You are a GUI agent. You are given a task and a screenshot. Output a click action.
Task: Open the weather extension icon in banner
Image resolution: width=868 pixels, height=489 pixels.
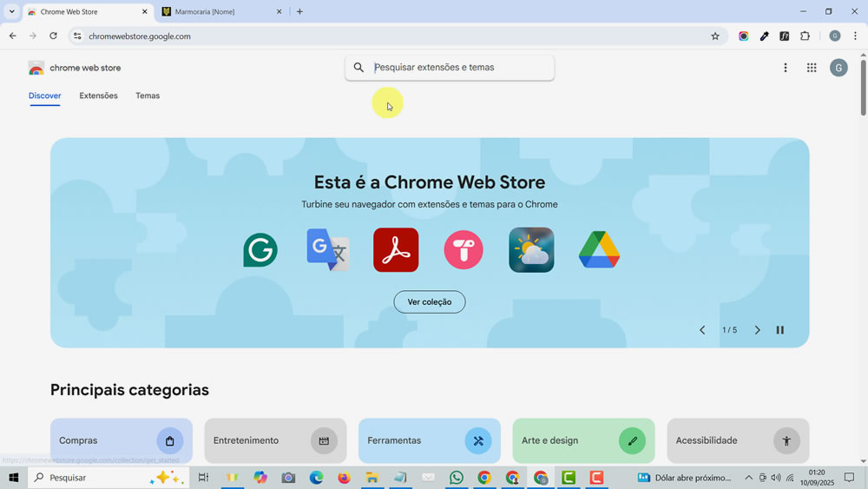click(x=531, y=250)
